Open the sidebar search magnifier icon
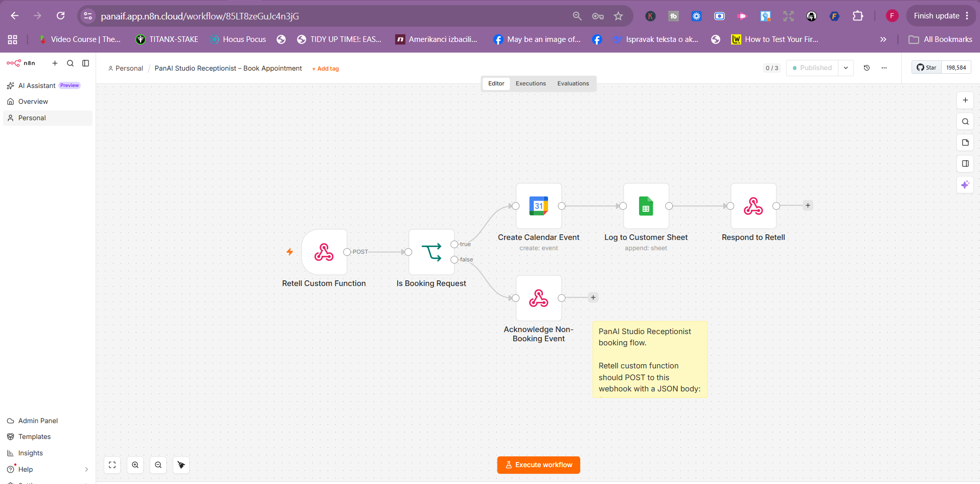The width and height of the screenshot is (980, 484). (x=70, y=63)
